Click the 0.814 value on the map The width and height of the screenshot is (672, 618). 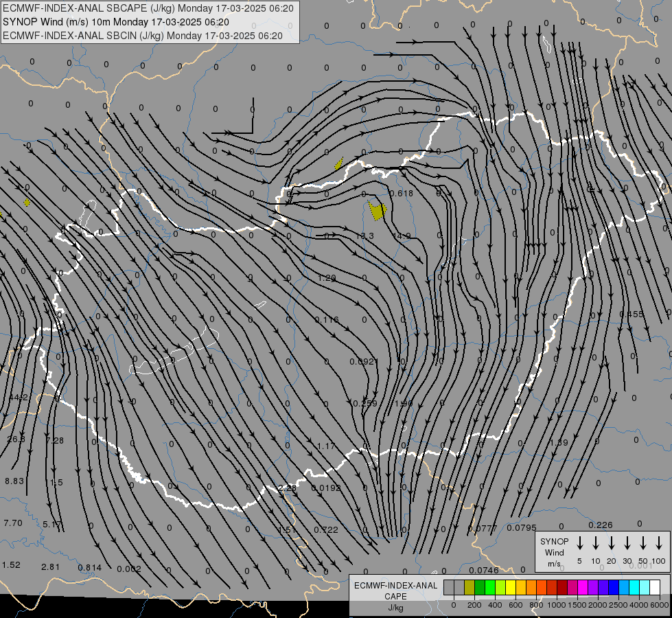[x=90, y=567]
